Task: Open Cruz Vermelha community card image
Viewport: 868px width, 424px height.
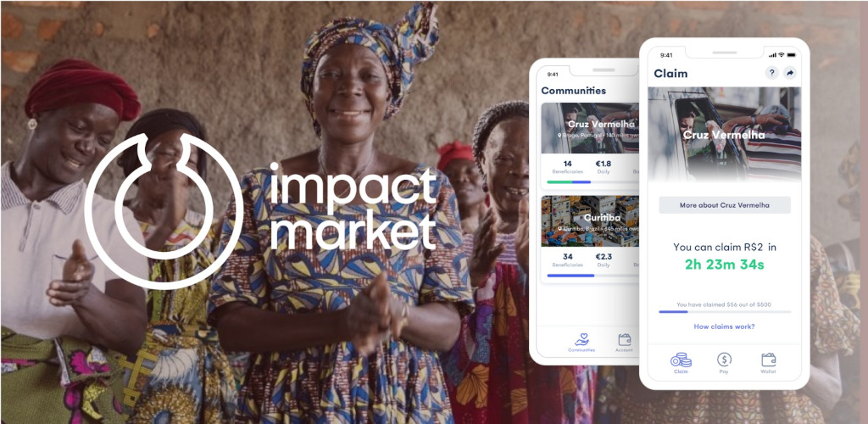Action: pyautogui.click(x=590, y=128)
